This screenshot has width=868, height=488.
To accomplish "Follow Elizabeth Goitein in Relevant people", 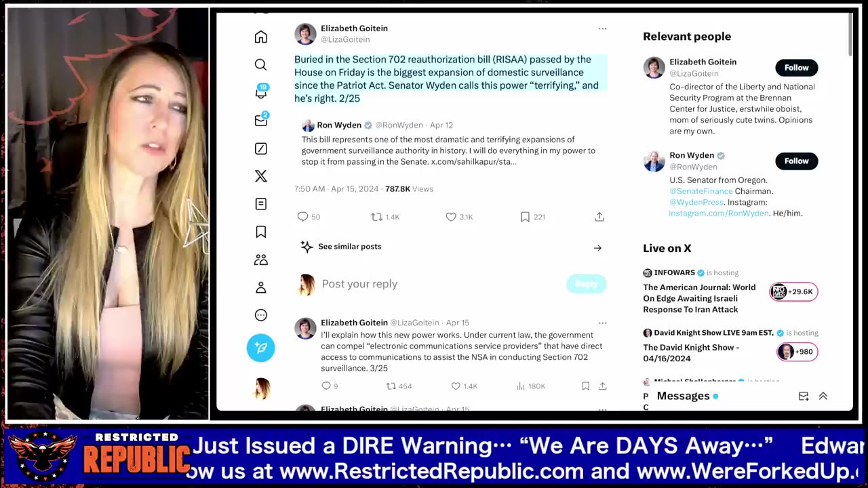I will pyautogui.click(x=797, y=68).
